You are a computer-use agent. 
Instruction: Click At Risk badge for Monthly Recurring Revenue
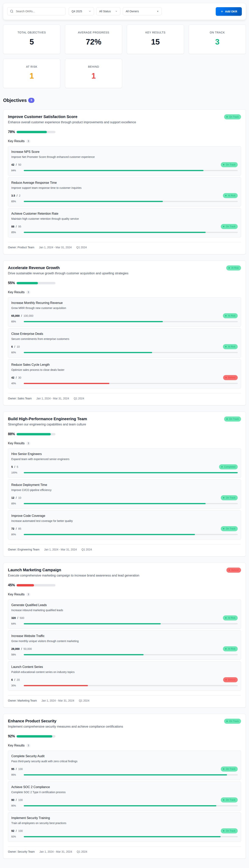230,316
